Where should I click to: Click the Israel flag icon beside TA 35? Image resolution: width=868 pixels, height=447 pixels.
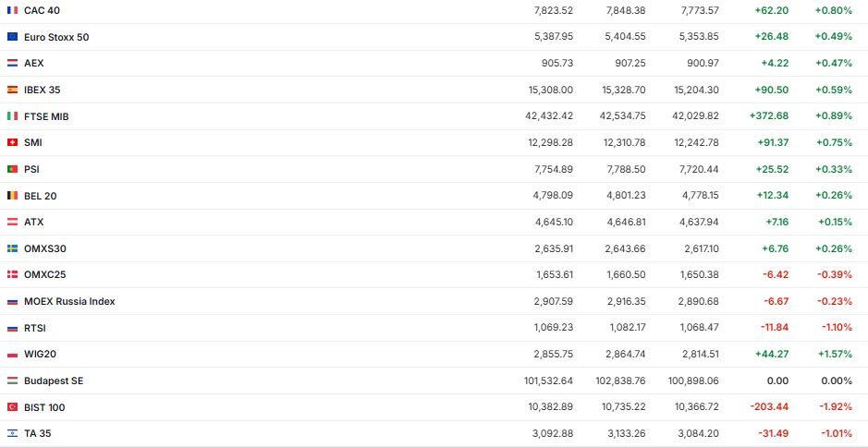pyautogui.click(x=12, y=433)
